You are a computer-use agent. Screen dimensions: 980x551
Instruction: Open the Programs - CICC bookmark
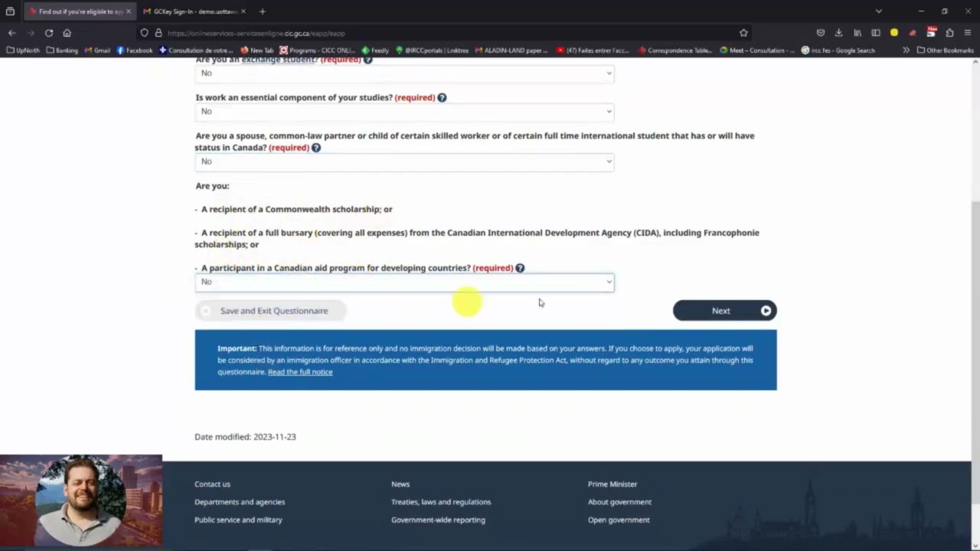[x=317, y=51]
